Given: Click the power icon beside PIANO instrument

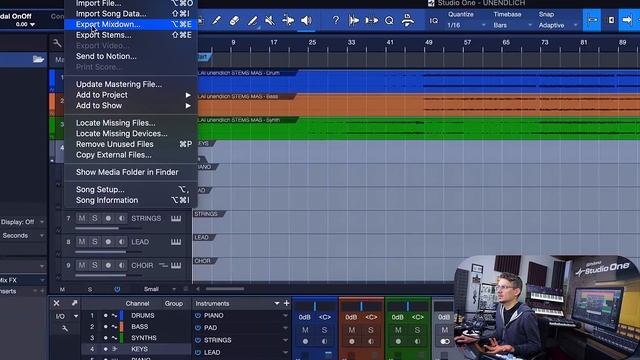Looking at the screenshot, I should [198, 316].
